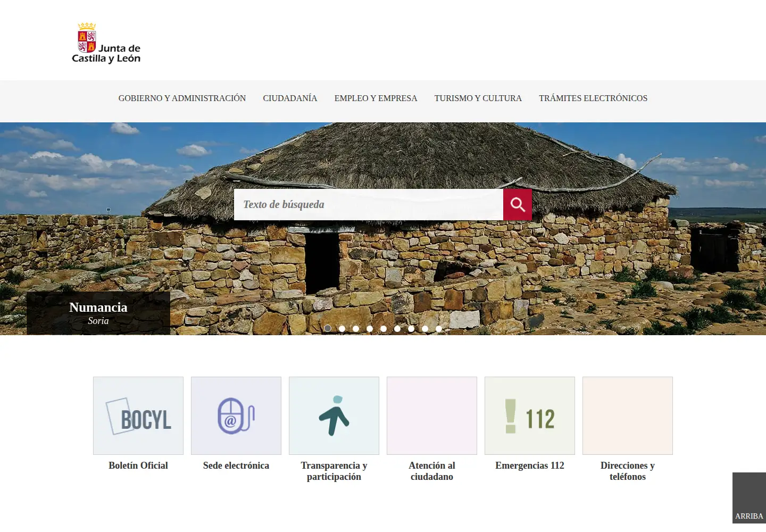Click the ARRIBA back-to-top button

[749, 498]
